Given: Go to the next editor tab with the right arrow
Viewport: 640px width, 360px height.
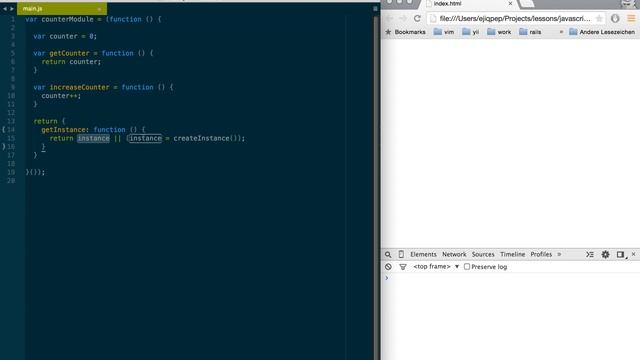Looking at the screenshot, I should point(12,8).
